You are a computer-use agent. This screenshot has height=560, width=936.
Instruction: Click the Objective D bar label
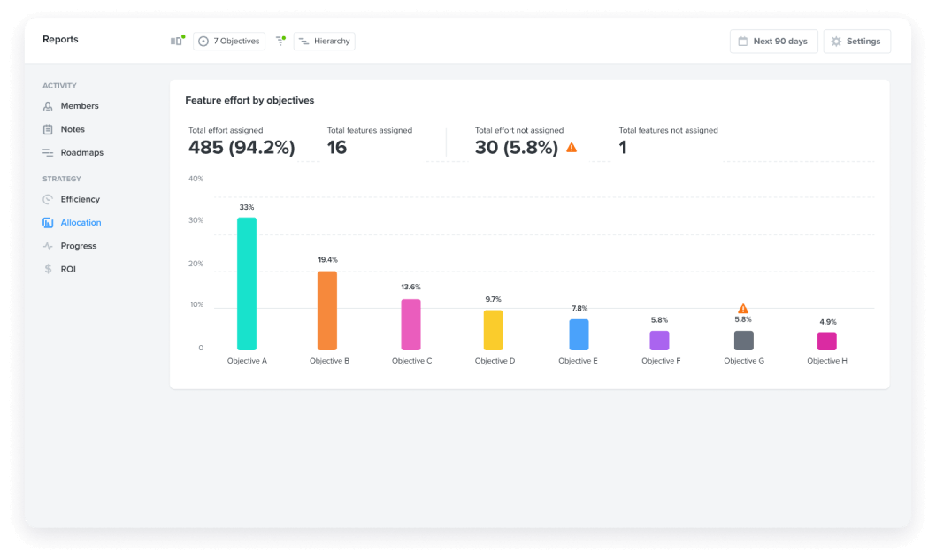point(494,360)
